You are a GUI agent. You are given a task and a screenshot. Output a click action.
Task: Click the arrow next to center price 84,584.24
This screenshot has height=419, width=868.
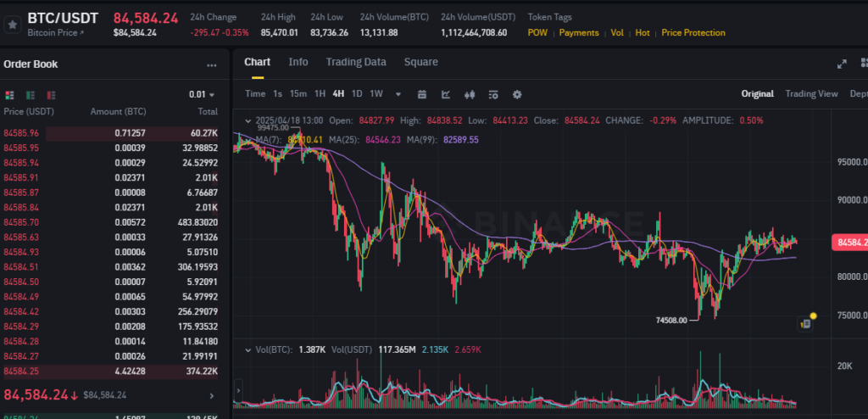(x=211, y=396)
